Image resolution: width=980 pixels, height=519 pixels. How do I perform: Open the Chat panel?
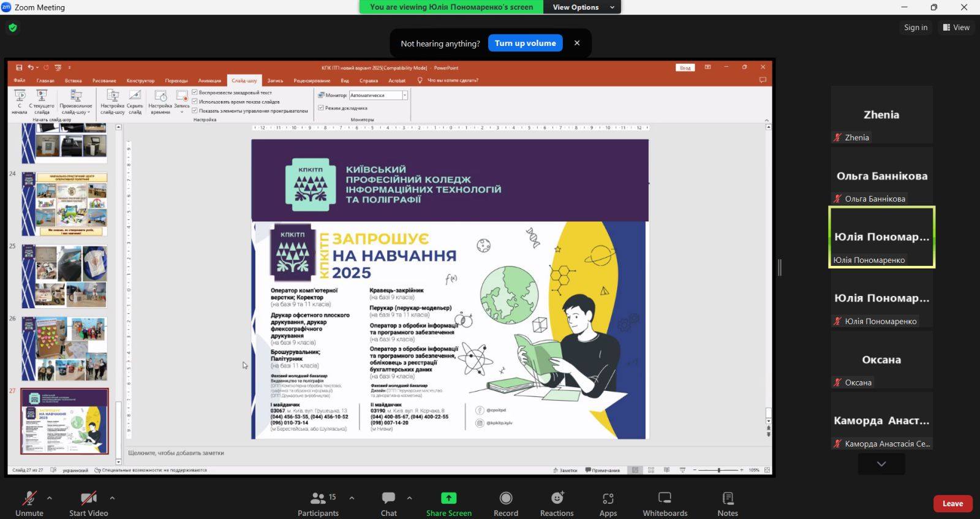pos(388,503)
